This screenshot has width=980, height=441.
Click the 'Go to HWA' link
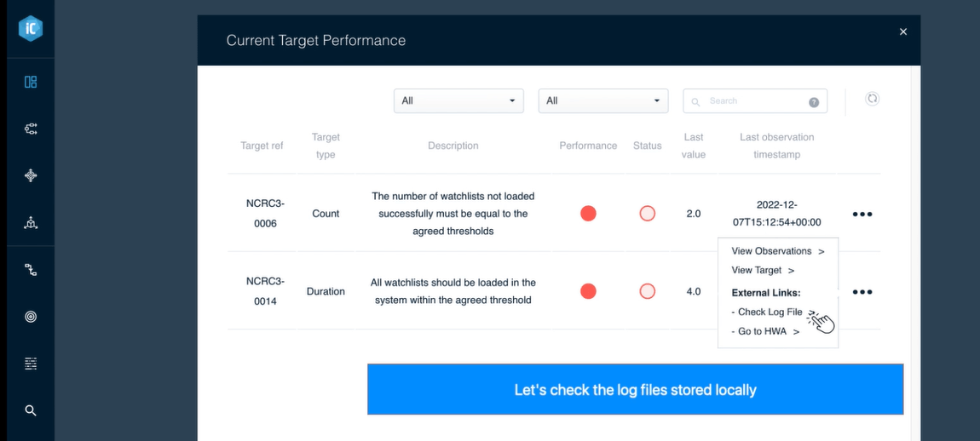[x=765, y=331]
